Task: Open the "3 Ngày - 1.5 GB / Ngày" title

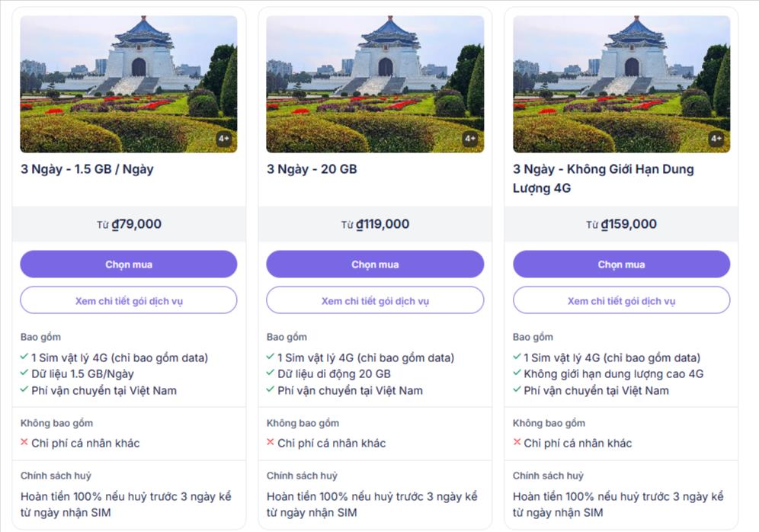Action: pyautogui.click(x=87, y=169)
